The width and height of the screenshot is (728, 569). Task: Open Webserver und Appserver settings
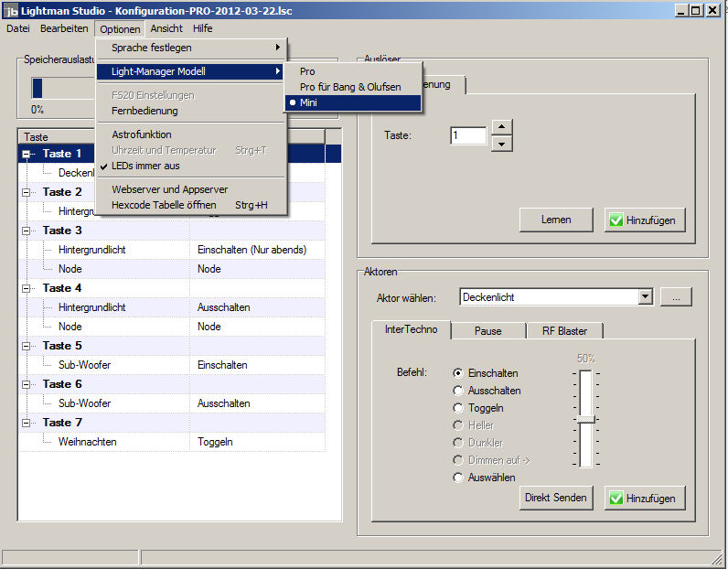click(x=169, y=189)
